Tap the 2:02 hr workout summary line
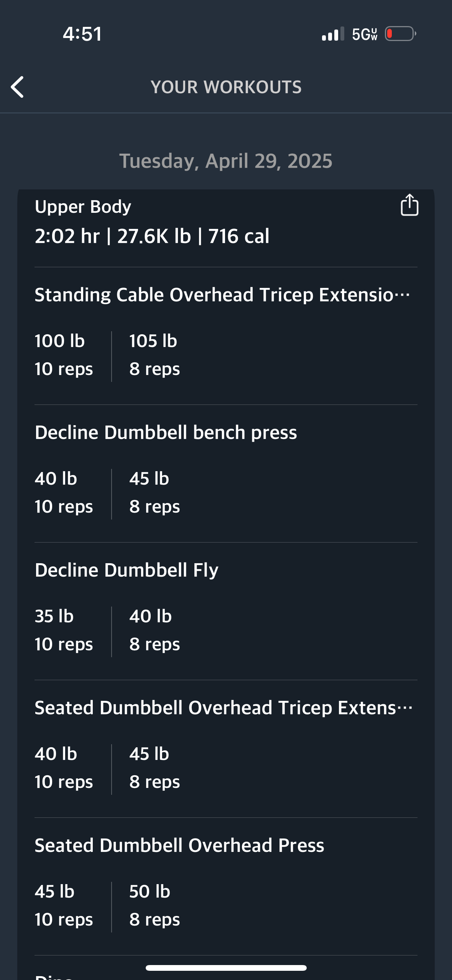452x980 pixels. tap(152, 236)
